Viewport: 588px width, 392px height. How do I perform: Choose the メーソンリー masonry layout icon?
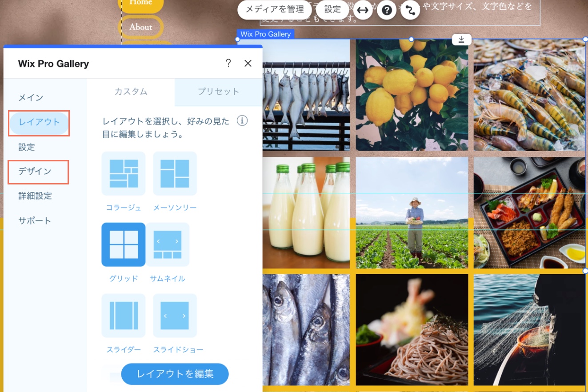pos(175,173)
